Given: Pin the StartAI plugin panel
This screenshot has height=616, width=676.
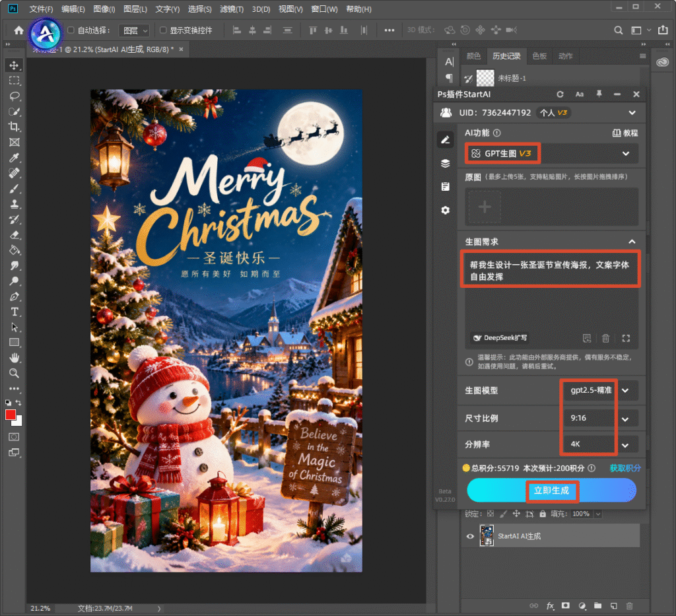Looking at the screenshot, I should 599,94.
